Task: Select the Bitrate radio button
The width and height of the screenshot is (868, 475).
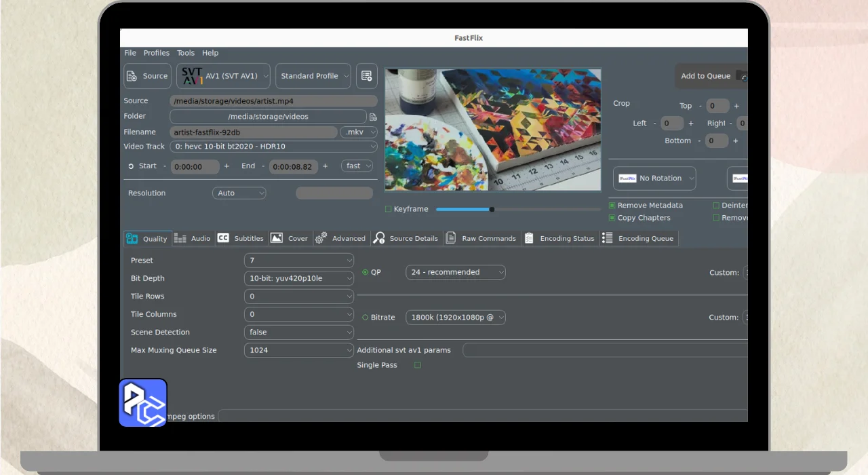Action: (x=366, y=318)
